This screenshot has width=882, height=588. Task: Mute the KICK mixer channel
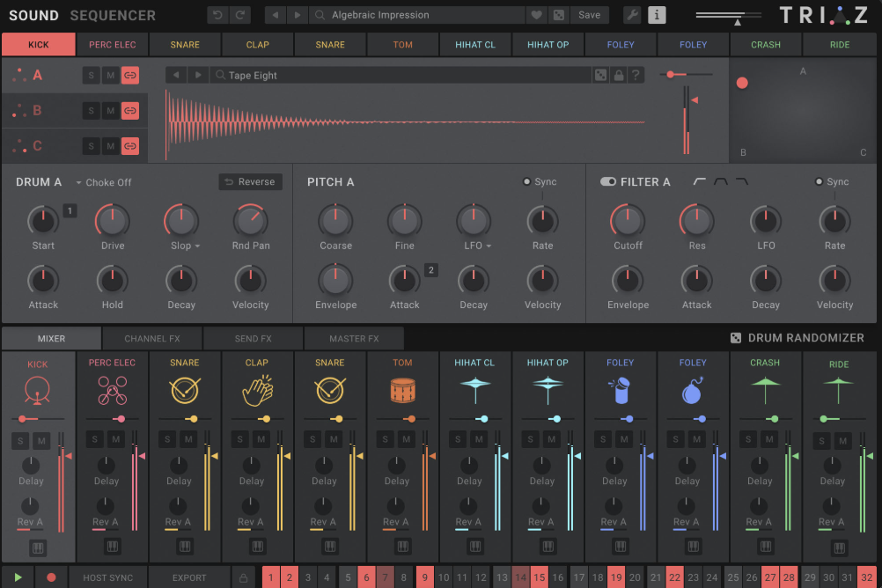coord(41,441)
